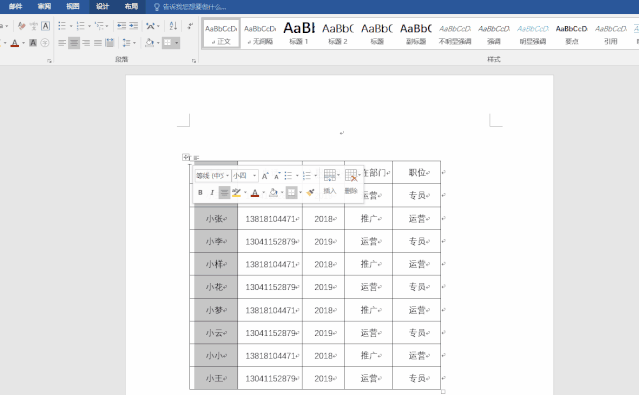Screen dimensions: 639x395
Task: Click the 职位 header cell
Action: [x=416, y=172]
